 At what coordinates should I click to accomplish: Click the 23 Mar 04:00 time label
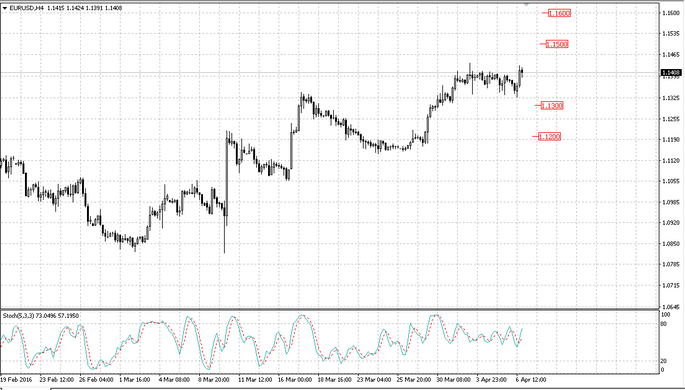click(x=374, y=380)
